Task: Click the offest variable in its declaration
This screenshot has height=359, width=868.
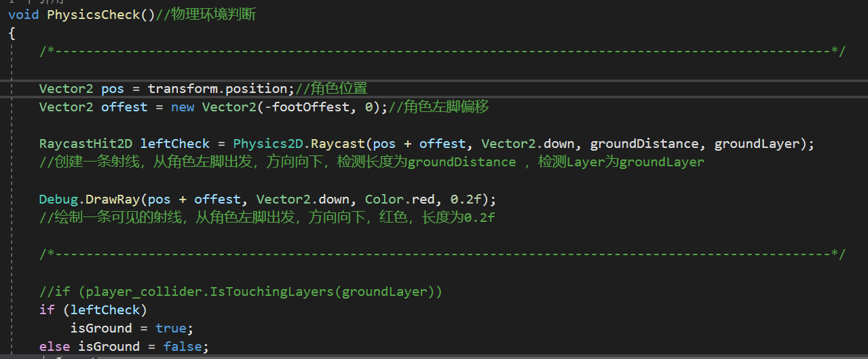Action: 124,107
